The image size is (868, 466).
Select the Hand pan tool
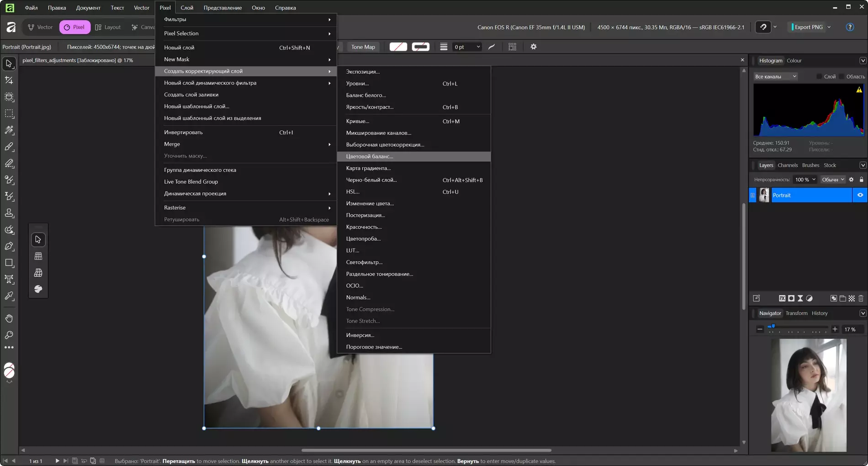[9, 318]
